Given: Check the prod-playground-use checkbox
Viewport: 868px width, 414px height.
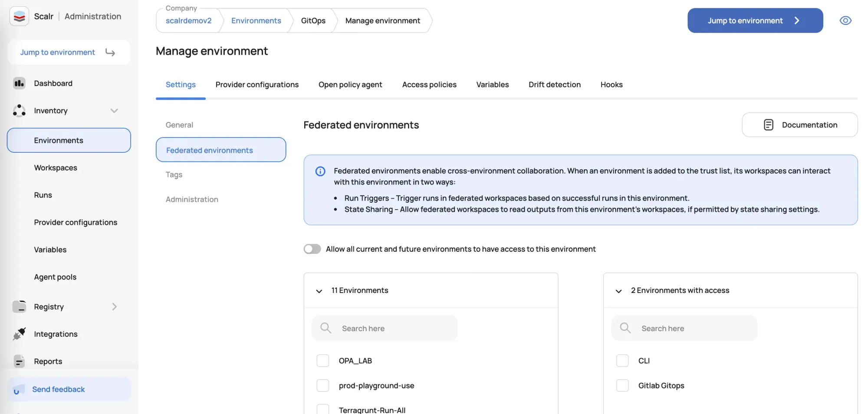Looking at the screenshot, I should coord(323,385).
